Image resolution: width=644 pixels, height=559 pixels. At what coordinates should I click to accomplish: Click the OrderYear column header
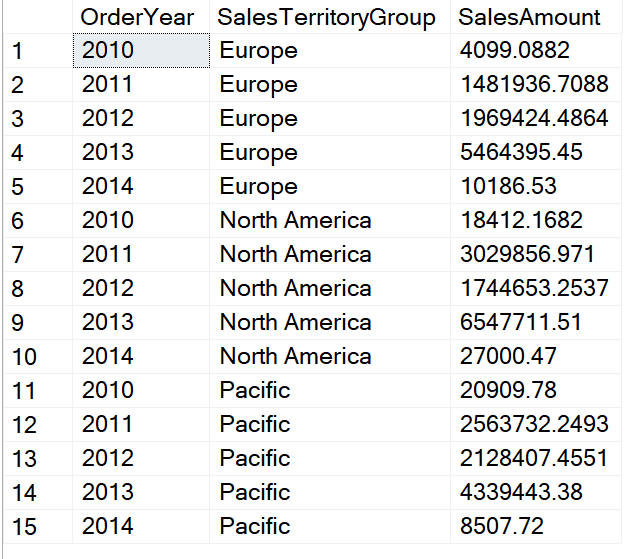click(x=138, y=17)
